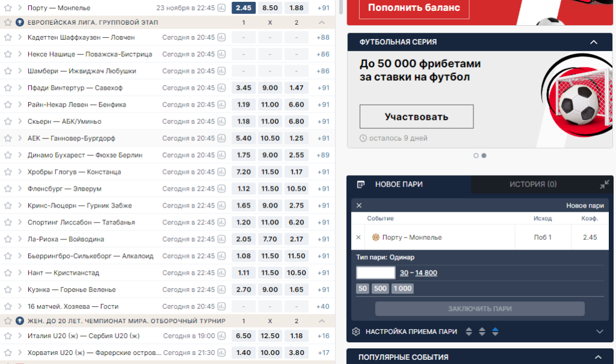Screen dimensions: 616x364
Task: Click maximum stake link 14 800
Action: tap(426, 273)
